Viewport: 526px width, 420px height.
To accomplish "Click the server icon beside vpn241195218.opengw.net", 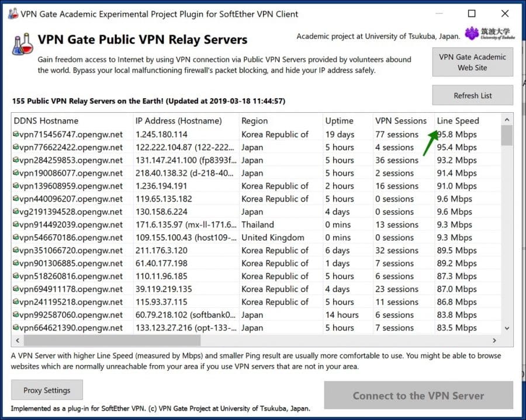I will pyautogui.click(x=16, y=301).
